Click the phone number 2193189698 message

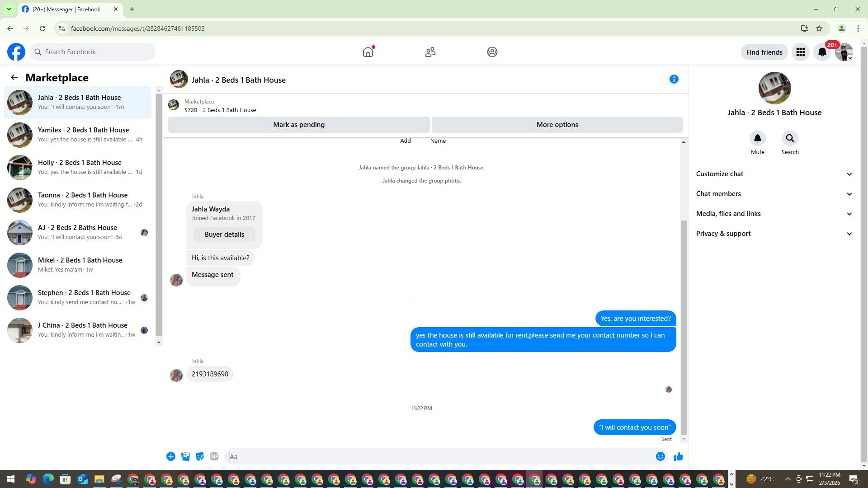[x=210, y=374]
